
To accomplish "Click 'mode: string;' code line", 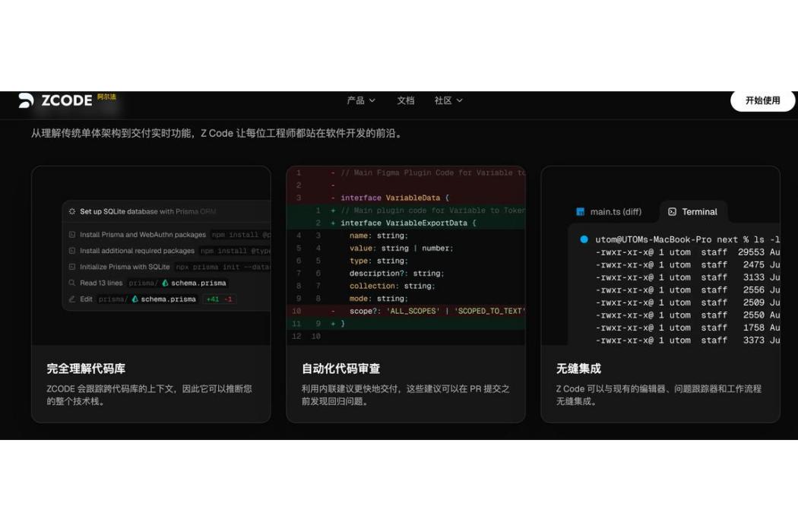I will click(378, 299).
